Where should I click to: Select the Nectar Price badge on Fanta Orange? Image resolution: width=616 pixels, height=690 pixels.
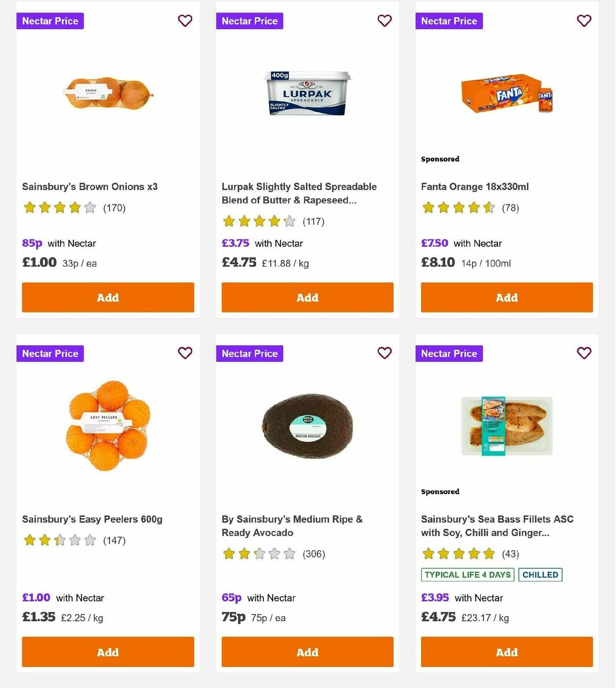tap(449, 21)
